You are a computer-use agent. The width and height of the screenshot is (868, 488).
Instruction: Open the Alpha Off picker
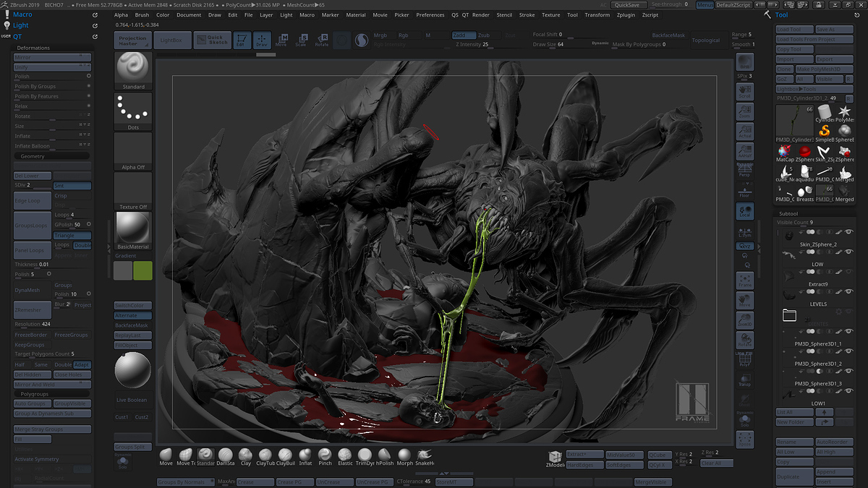pyautogui.click(x=133, y=150)
